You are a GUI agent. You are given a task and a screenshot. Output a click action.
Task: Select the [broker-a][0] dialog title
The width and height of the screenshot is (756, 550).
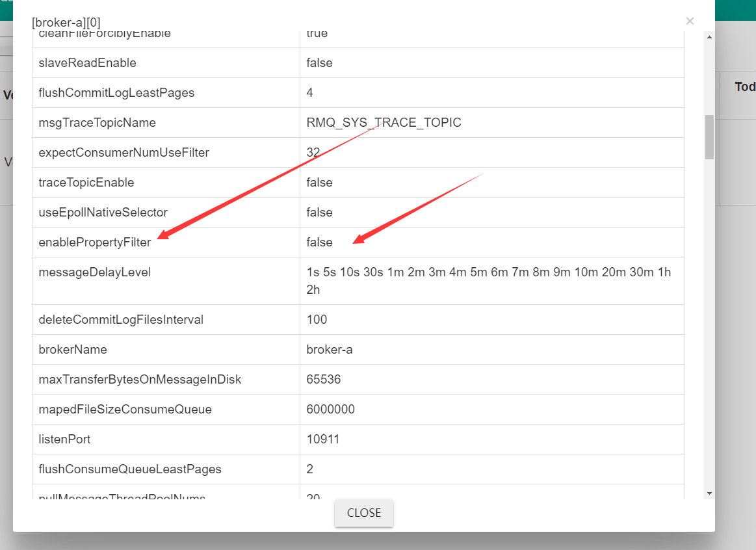(x=66, y=23)
